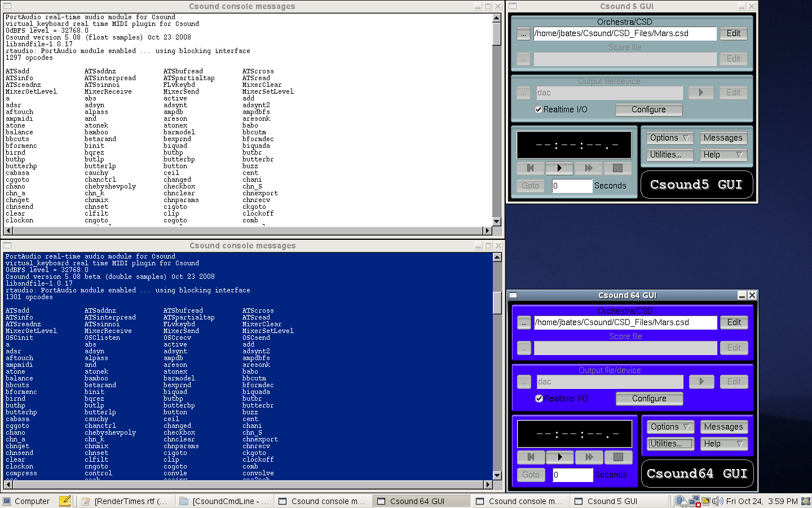The image size is (812, 508).
Task: Click the time counter display in Csound 64 GUI
Action: click(575, 433)
